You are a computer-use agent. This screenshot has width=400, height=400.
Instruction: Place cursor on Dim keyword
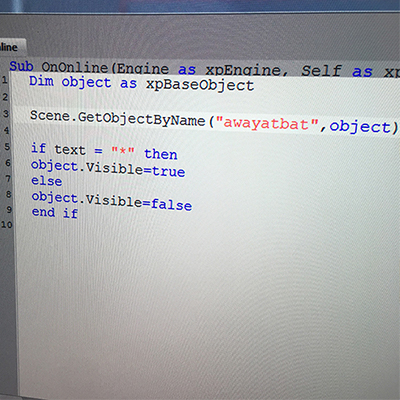click(x=41, y=81)
